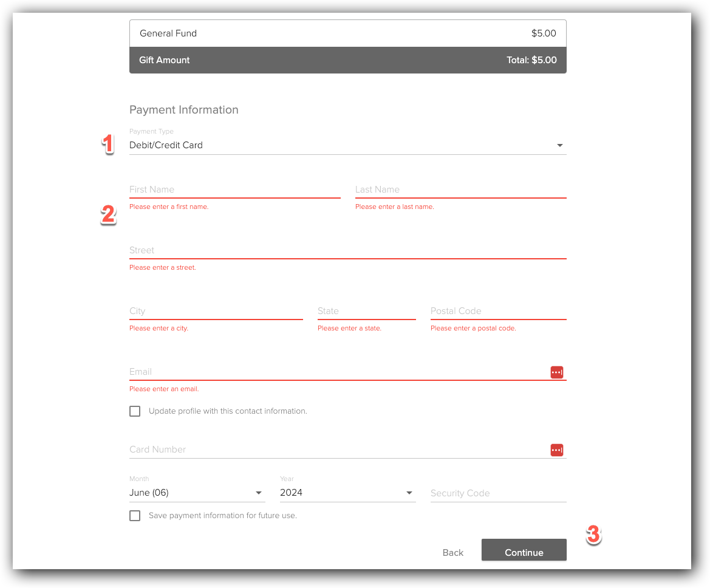The width and height of the screenshot is (710, 588).
Task: Click the Gift Amount total row
Action: [x=347, y=60]
